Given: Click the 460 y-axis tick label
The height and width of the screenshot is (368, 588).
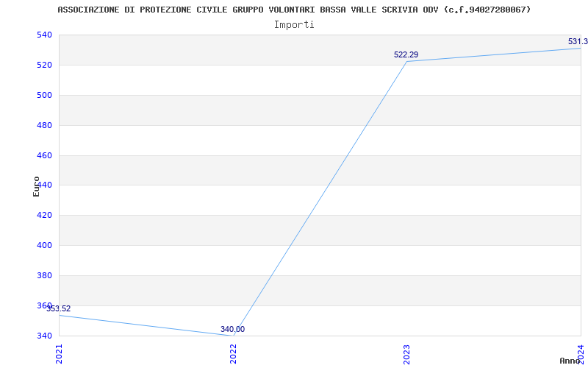Looking at the screenshot, I should click(x=44, y=155).
